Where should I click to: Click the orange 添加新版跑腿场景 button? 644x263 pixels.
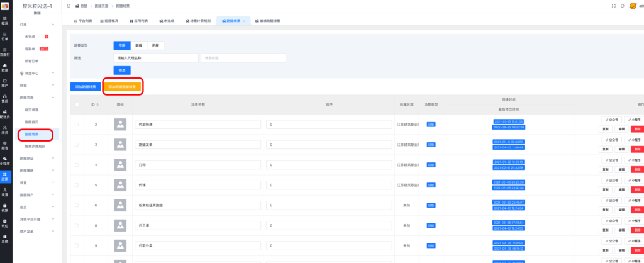[x=123, y=87]
